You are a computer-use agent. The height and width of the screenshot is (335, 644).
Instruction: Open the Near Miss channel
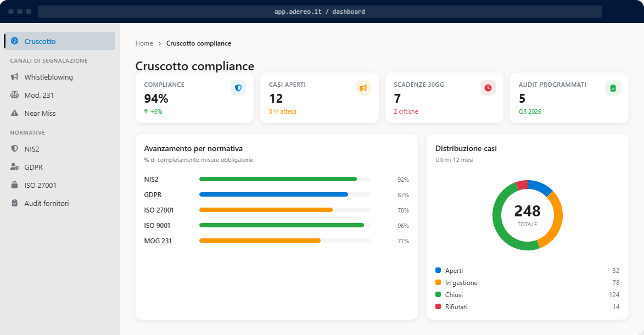pos(59,113)
